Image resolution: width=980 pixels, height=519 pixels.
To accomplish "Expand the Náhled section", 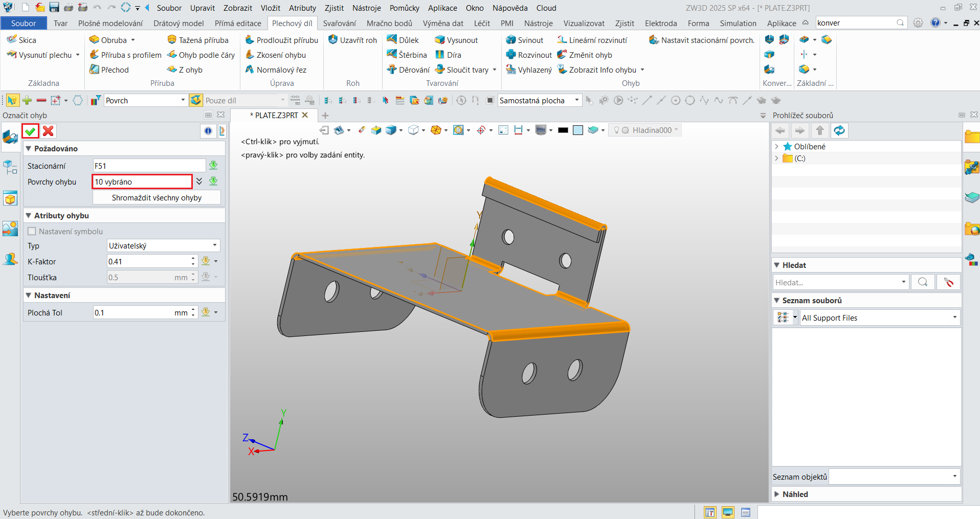I will 777,494.
